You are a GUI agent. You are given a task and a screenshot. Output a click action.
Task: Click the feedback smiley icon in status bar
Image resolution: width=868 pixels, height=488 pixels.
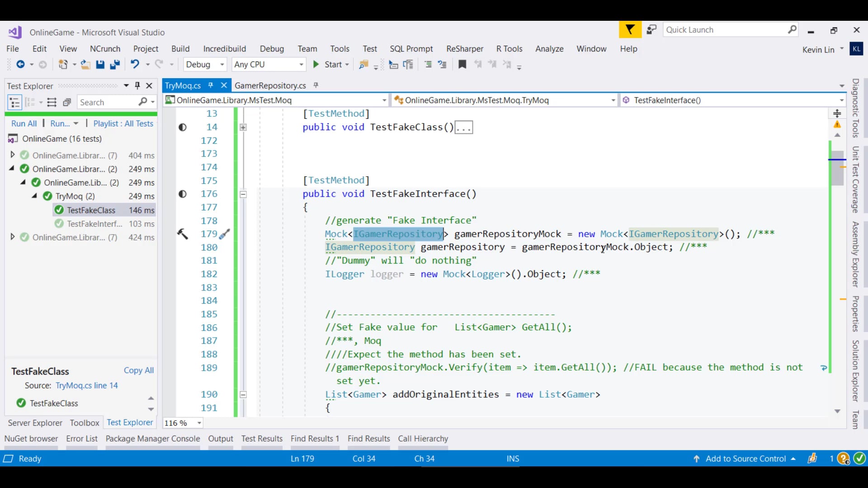click(x=812, y=458)
